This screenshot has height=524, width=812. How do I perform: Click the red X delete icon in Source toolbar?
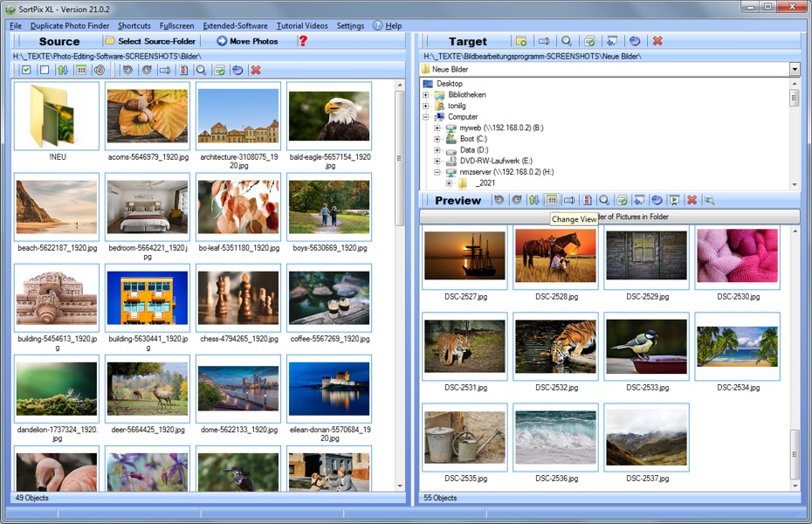tap(256, 70)
